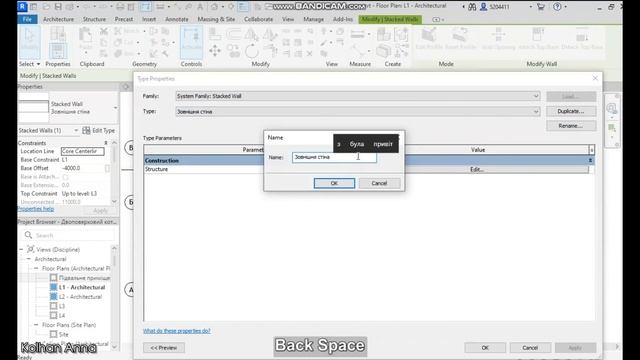Click the Print icon in quick access toolbar
This screenshot has height=360, width=640.
click(120, 7)
